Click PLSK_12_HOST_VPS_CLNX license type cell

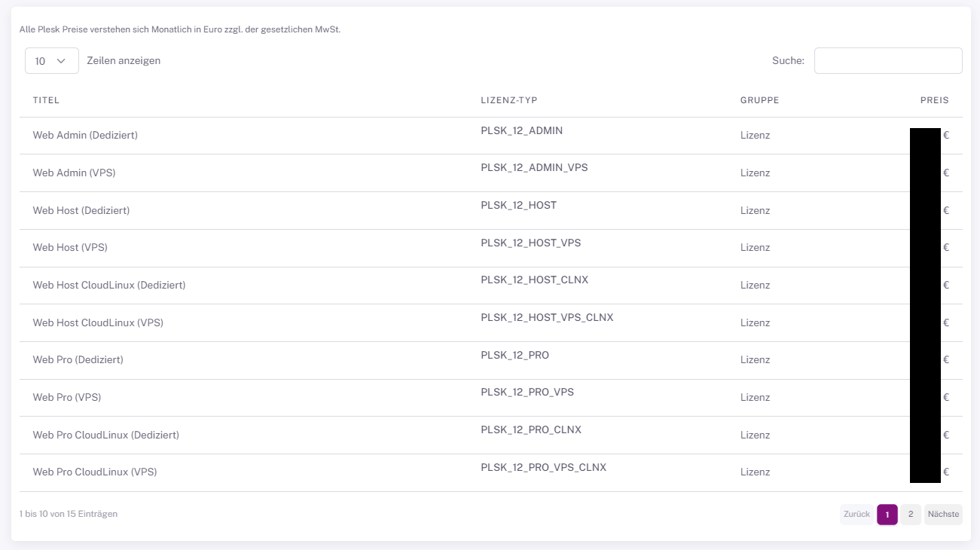[x=547, y=317]
